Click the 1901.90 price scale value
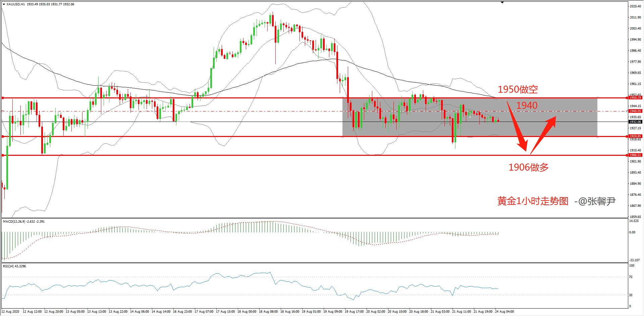Viewport: 644px width, 316px height. tap(635, 162)
